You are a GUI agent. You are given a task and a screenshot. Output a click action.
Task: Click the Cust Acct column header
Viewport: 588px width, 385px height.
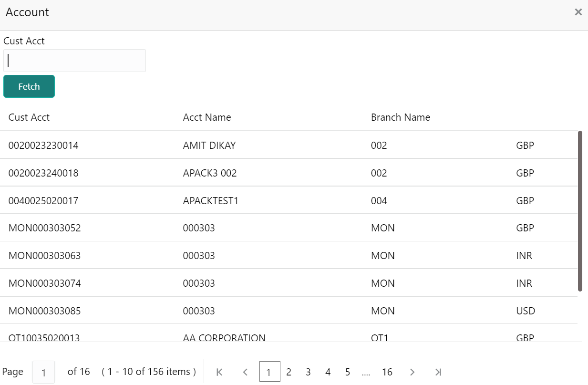[x=29, y=117]
